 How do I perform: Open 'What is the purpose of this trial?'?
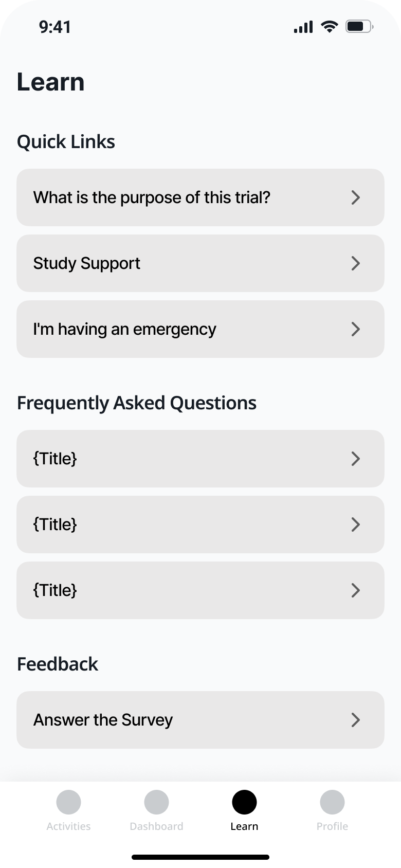click(152, 197)
